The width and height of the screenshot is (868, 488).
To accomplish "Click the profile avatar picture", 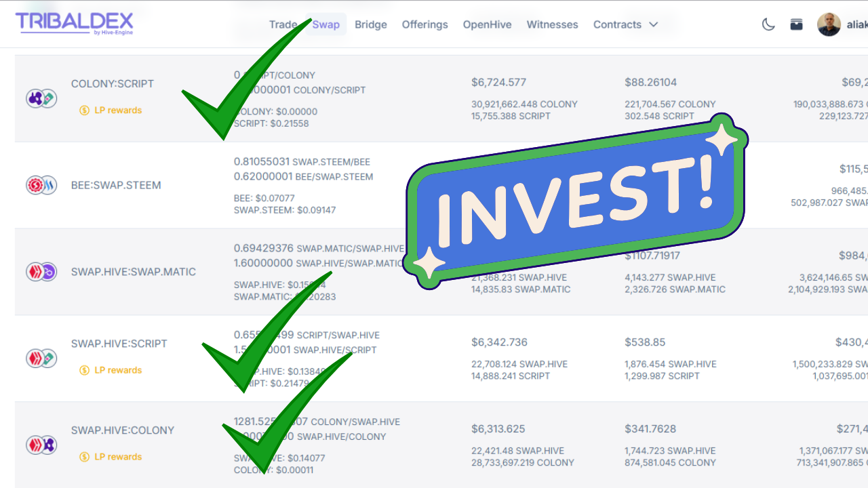I will 829,24.
